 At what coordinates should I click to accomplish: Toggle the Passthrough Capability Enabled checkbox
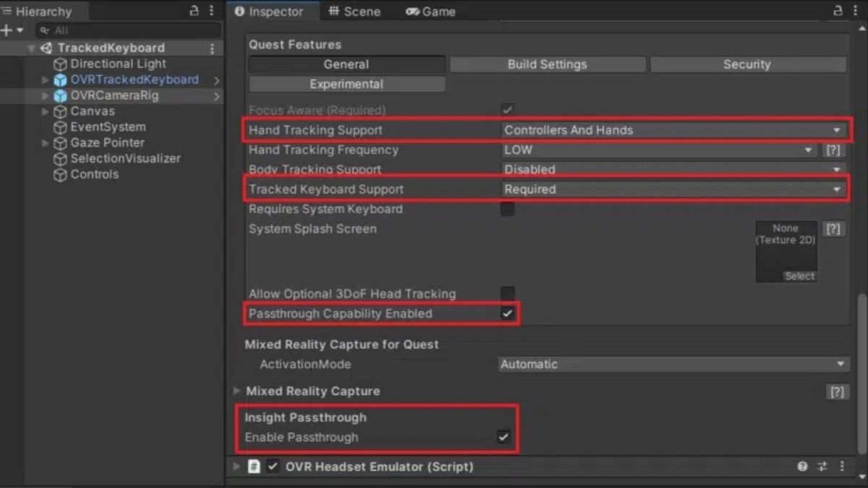pyautogui.click(x=508, y=314)
